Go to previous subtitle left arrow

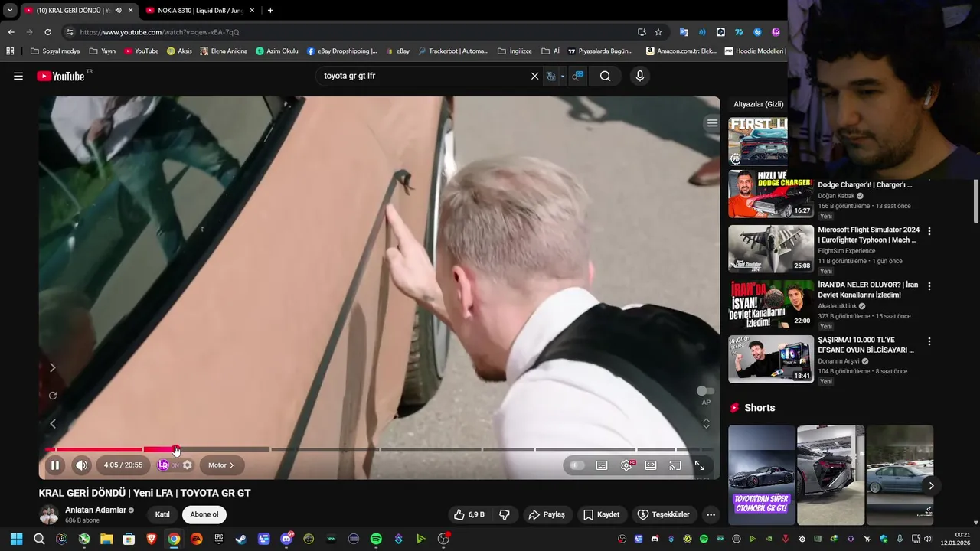53,423
